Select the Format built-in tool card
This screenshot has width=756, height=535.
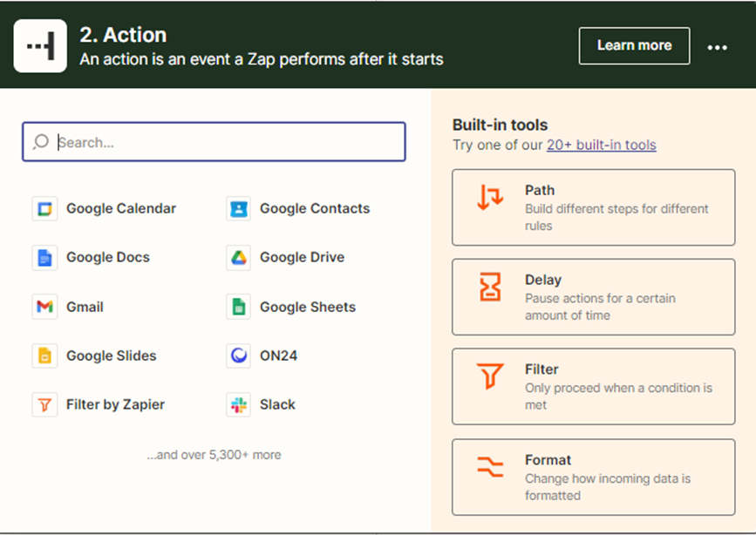[x=594, y=477]
